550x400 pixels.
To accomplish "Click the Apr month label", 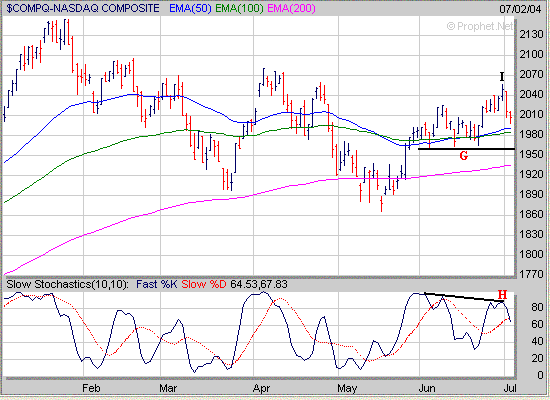I will [261, 389].
